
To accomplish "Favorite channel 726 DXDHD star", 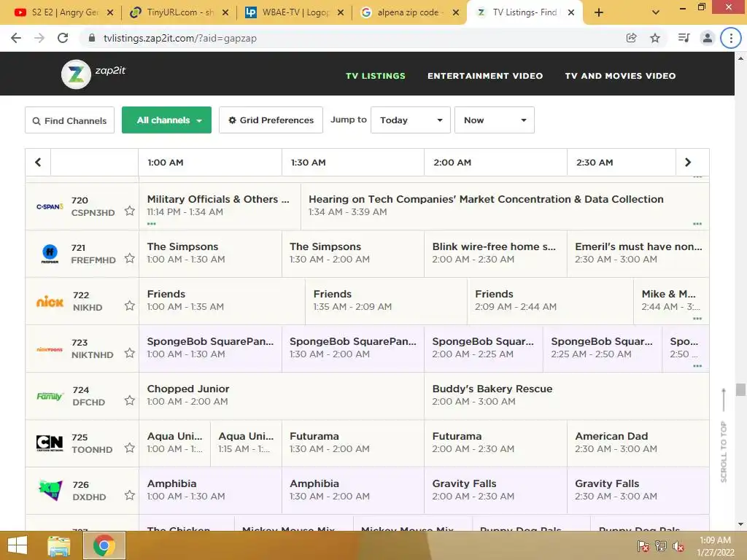I will [130, 495].
